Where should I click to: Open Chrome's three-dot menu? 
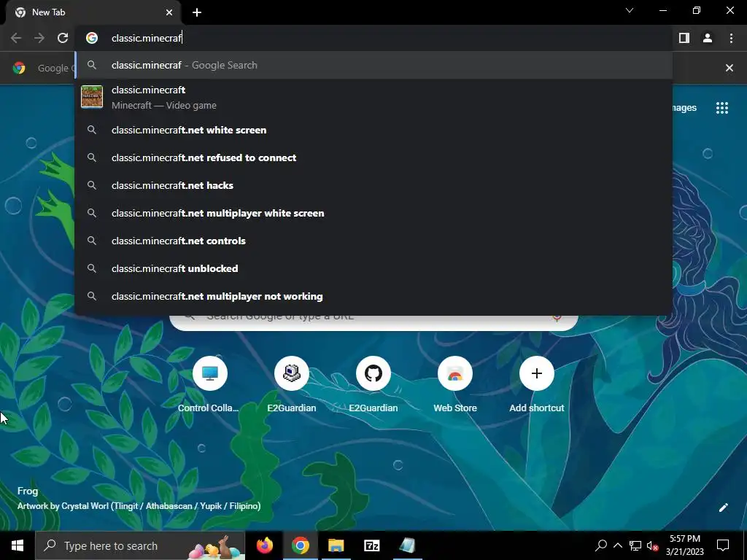(x=731, y=38)
